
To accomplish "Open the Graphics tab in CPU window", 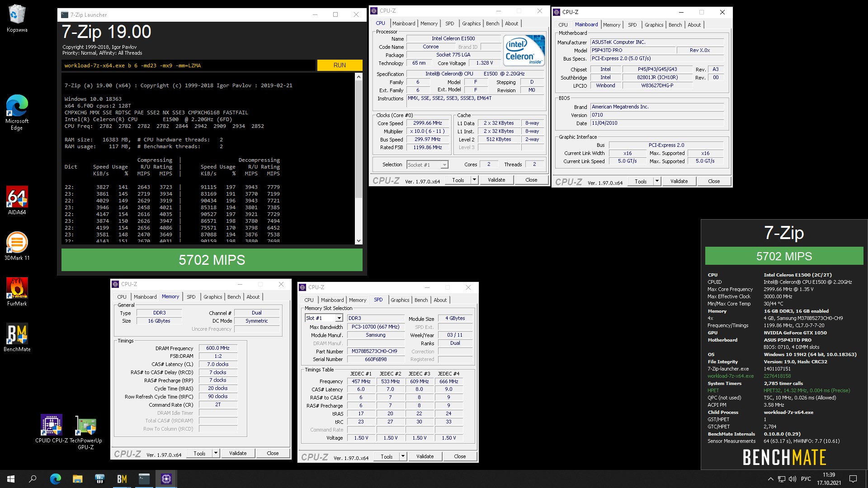I will [x=471, y=23].
